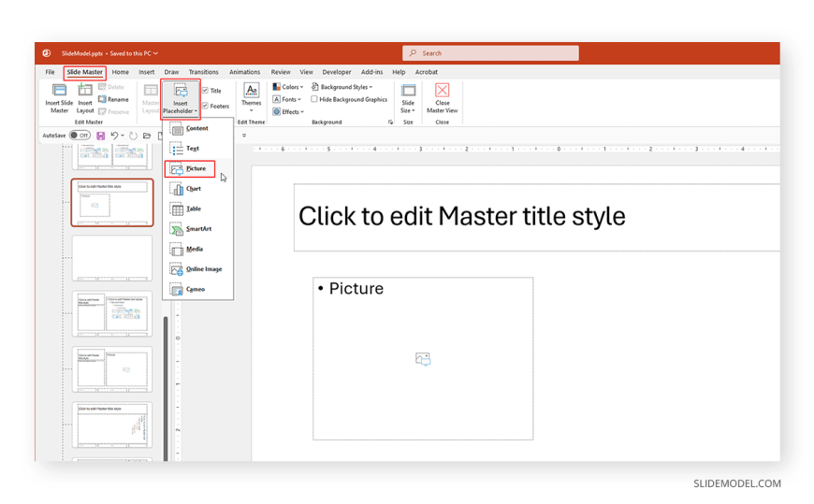Open the Acrobat tab
Image resolution: width=814 pixels, height=504 pixels.
[427, 72]
